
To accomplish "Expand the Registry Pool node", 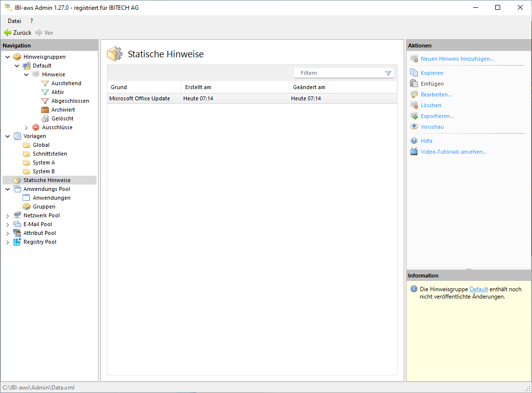I will tap(7, 242).
